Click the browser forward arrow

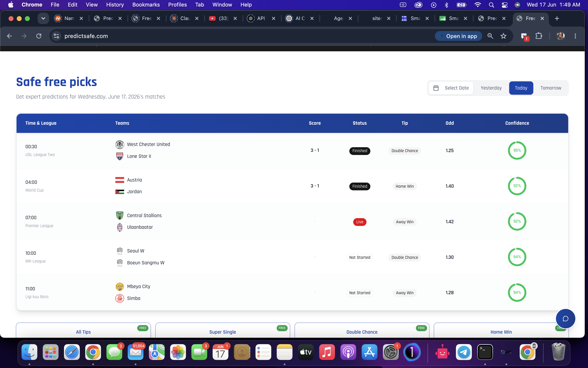point(24,36)
